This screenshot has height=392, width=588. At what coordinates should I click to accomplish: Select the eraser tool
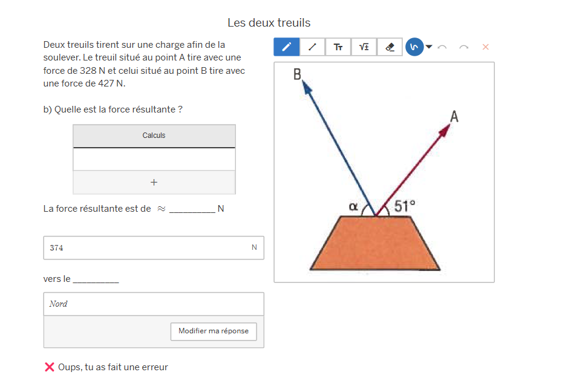[x=390, y=47]
